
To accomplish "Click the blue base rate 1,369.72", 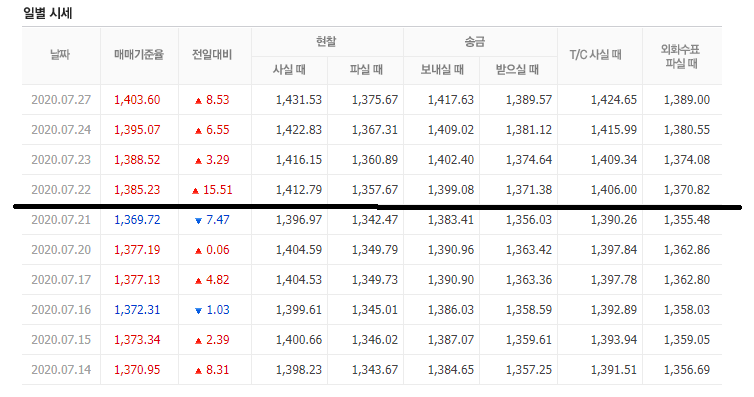I will [x=137, y=220].
